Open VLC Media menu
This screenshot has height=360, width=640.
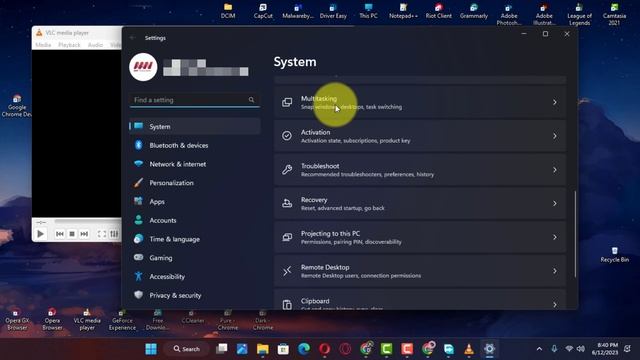tap(43, 45)
